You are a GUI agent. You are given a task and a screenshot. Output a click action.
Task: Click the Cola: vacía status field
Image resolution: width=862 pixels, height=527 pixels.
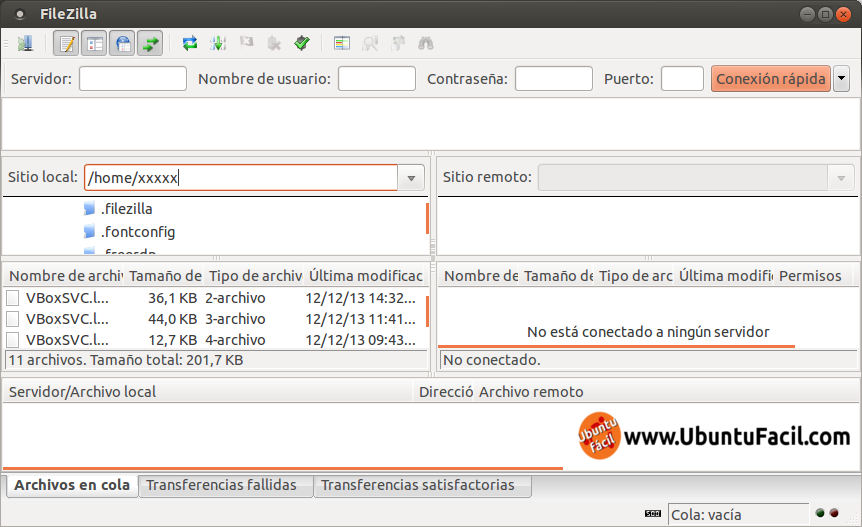coord(738,515)
